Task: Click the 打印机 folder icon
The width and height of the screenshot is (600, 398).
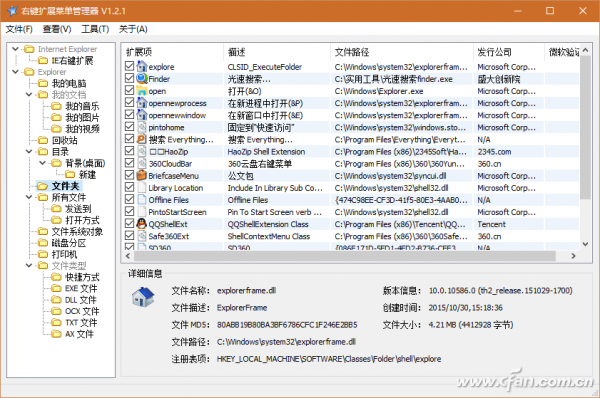Action: [x=43, y=254]
